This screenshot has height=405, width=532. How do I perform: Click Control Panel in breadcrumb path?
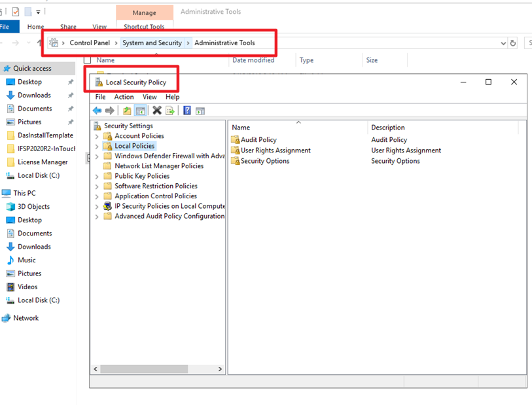click(90, 43)
